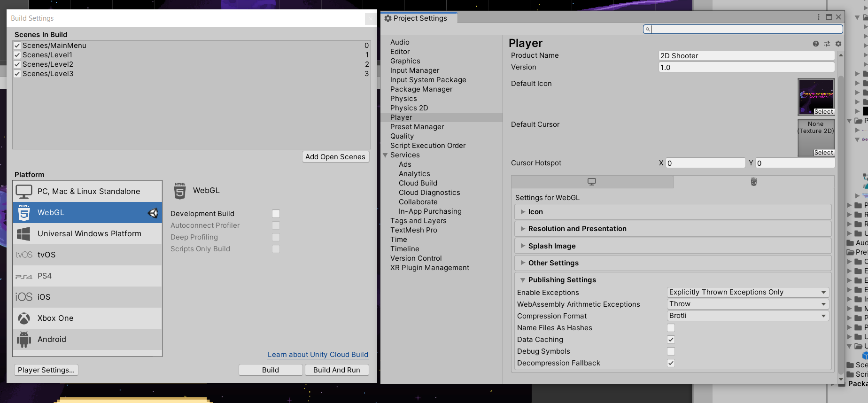Screen dimensions: 868x403
Task: Select the PC, Mac & Linux Standalone platform icon
Action: (24, 191)
